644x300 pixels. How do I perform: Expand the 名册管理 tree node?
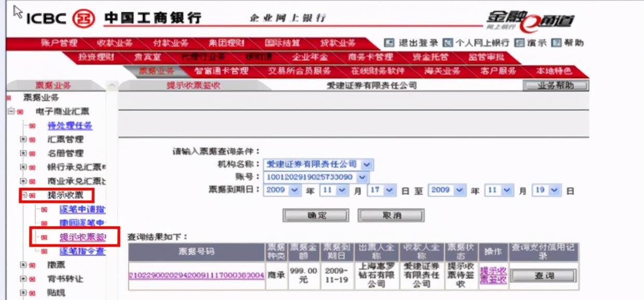[23, 154]
